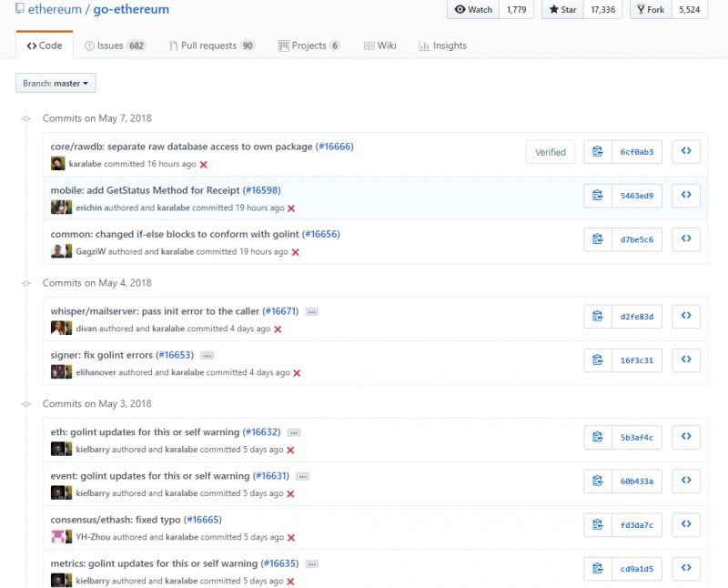Browse repository at commit 5b3af4c
Image resolution: width=728 pixels, height=588 pixels.
tap(686, 437)
